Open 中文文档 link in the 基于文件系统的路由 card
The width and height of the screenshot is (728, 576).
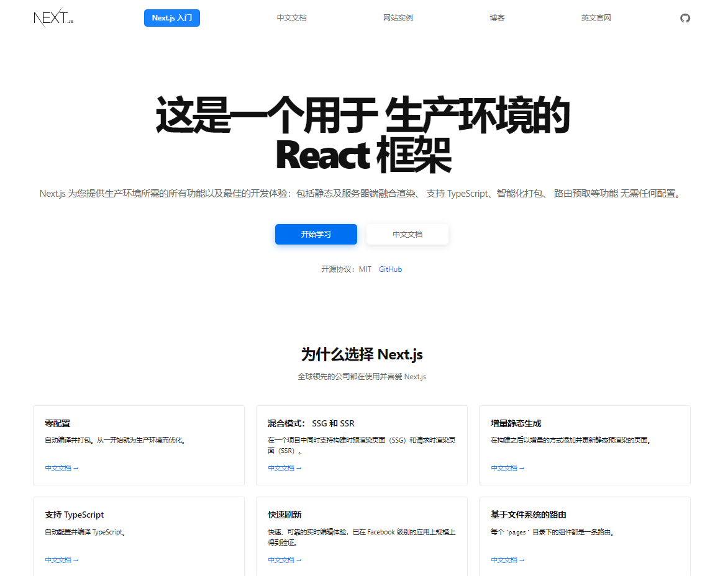507,560
